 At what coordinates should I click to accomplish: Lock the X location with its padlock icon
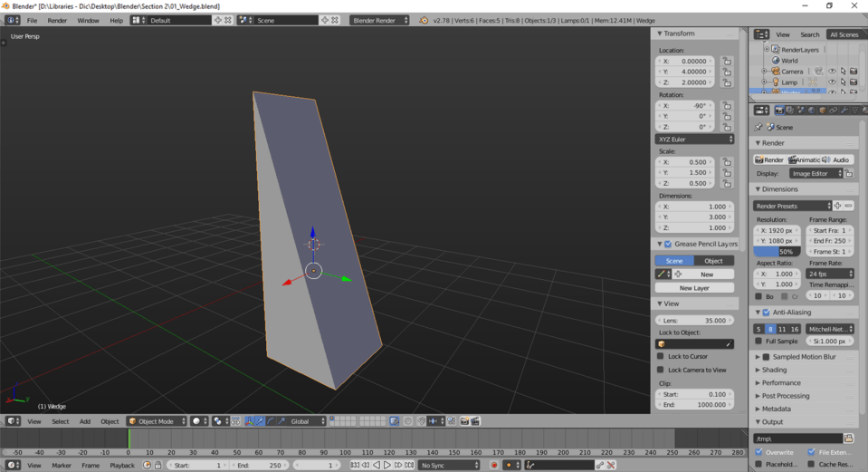coord(727,61)
